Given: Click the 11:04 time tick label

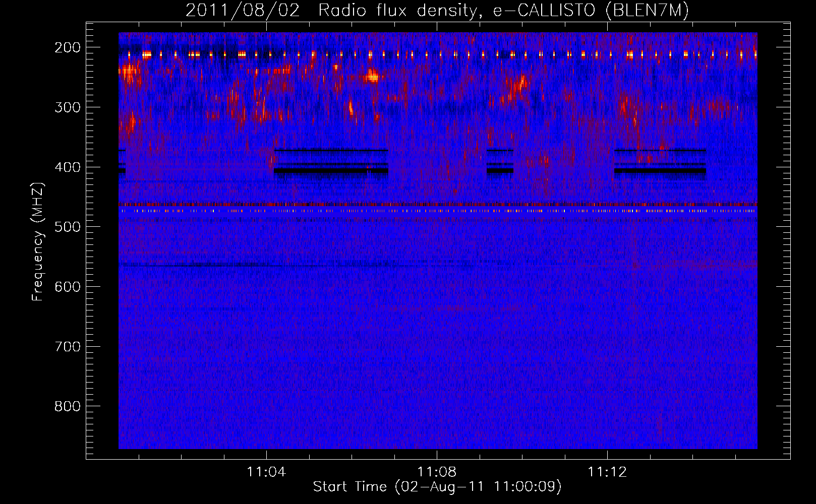Looking at the screenshot, I should click(x=266, y=472).
